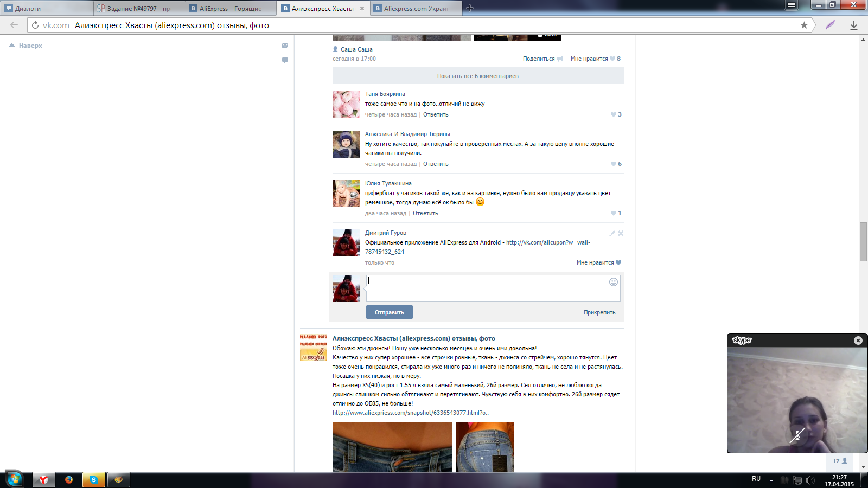Reply to Таня Бояркина with Ответить
The width and height of the screenshot is (868, 488).
pyautogui.click(x=436, y=114)
